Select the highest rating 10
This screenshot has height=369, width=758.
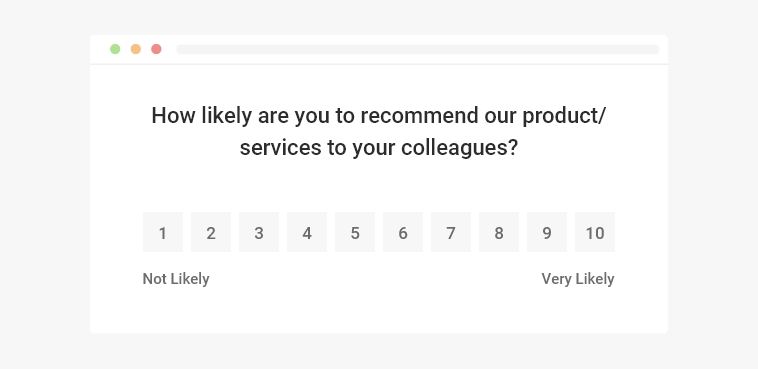point(595,232)
